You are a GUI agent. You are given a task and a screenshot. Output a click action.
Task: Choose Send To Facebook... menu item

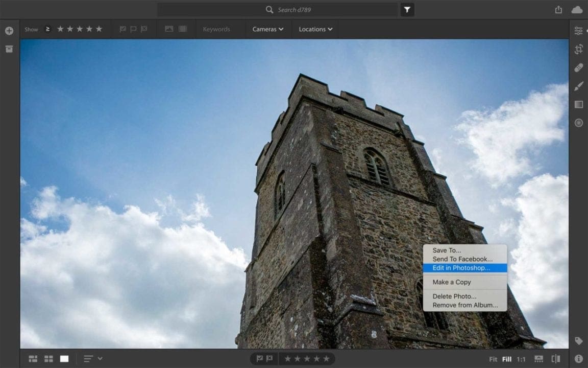(x=465, y=259)
